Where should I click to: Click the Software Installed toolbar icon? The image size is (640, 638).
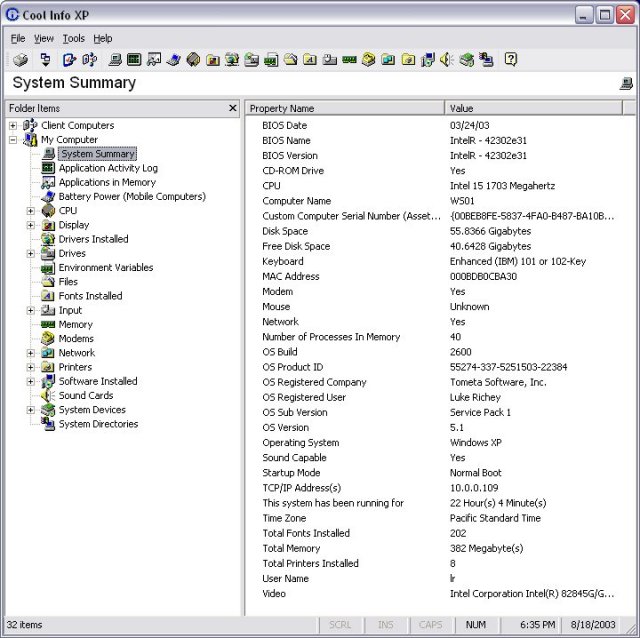pyautogui.click(x=428, y=60)
